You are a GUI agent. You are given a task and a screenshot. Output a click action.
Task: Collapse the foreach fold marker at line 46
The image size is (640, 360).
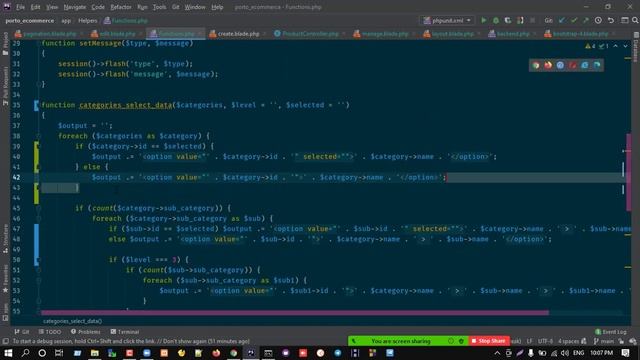(x=38, y=218)
